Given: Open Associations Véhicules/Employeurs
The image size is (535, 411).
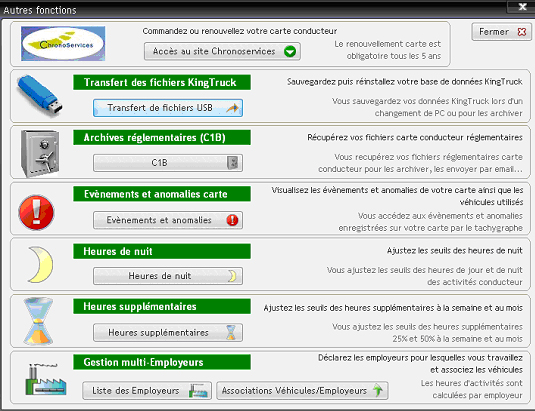Looking at the screenshot, I should 302,391.
